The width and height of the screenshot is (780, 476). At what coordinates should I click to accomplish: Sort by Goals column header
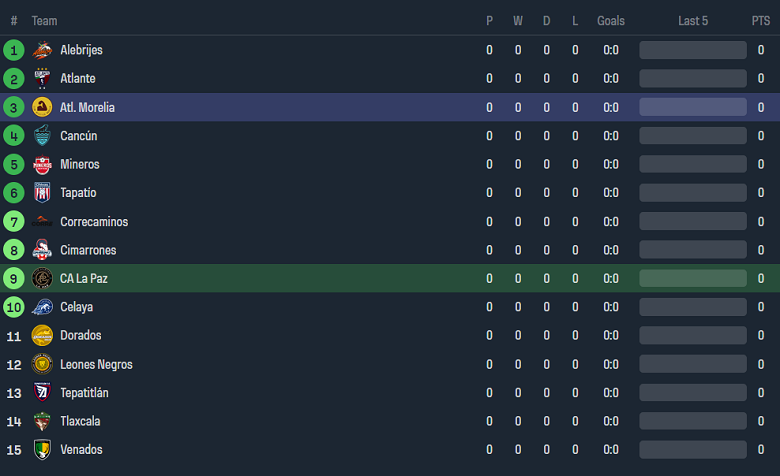pyautogui.click(x=611, y=21)
